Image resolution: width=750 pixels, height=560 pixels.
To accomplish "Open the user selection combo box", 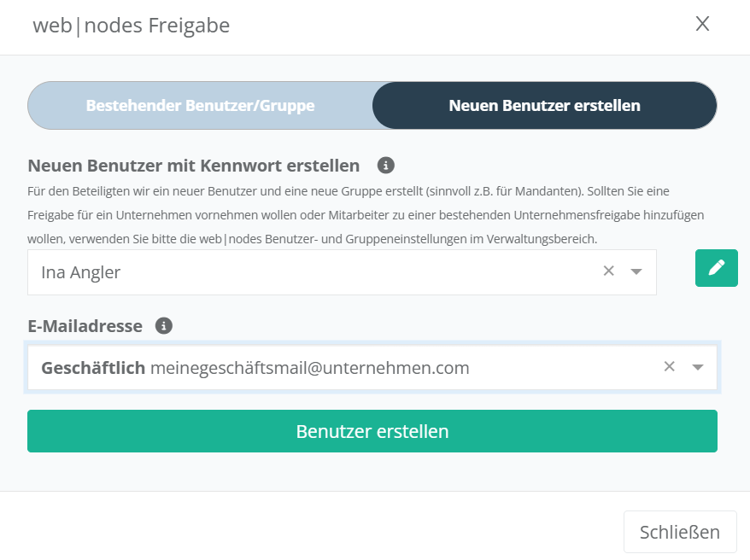I will tap(316, 272).
